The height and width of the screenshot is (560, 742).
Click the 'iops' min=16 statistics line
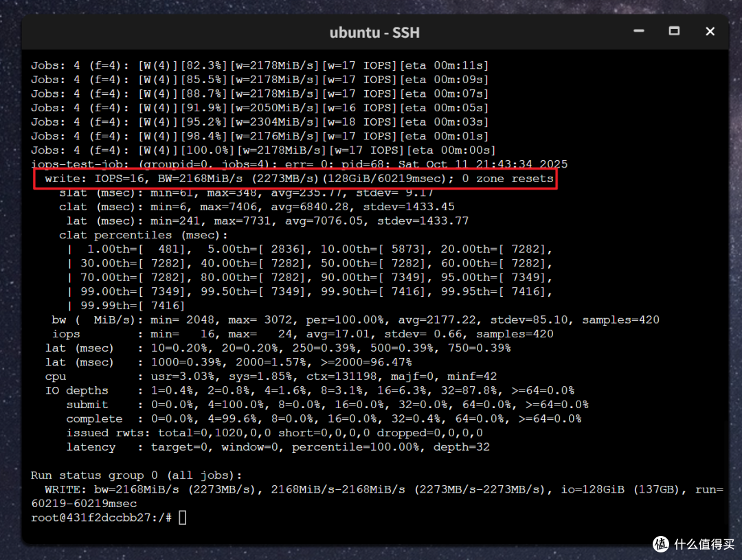(302, 334)
